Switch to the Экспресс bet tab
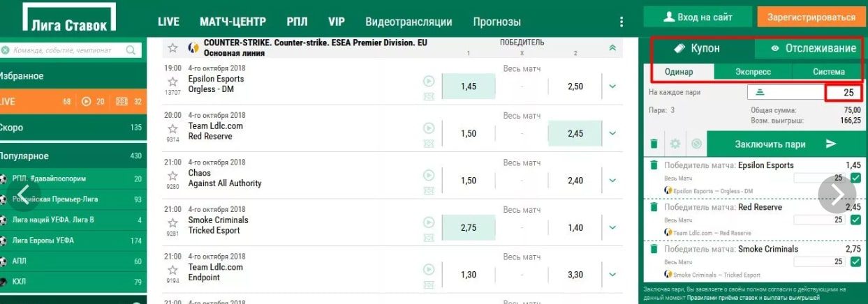This screenshot has width=868, height=304. (753, 72)
